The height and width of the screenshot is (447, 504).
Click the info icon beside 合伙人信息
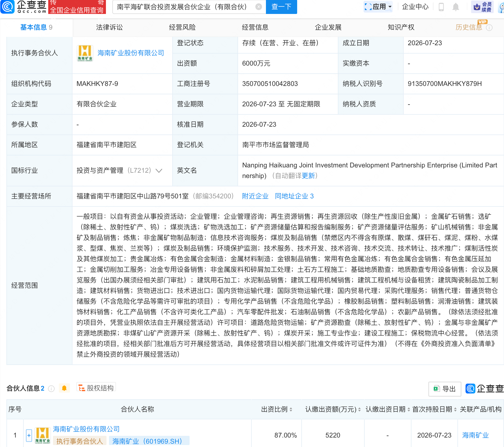tap(51, 388)
